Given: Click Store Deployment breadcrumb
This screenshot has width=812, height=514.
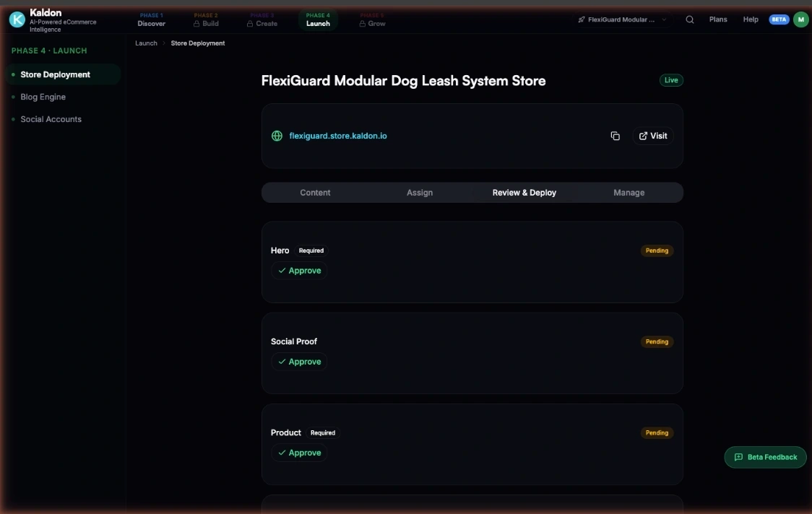Looking at the screenshot, I should pos(198,43).
